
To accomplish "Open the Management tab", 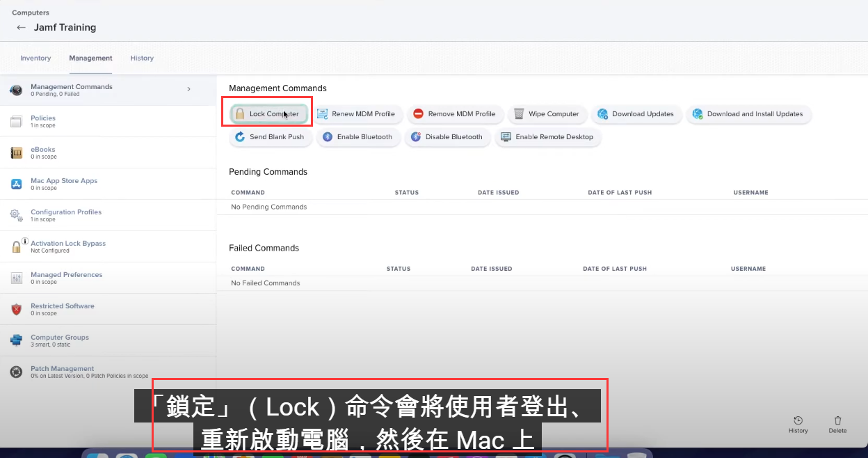I will pos(90,58).
